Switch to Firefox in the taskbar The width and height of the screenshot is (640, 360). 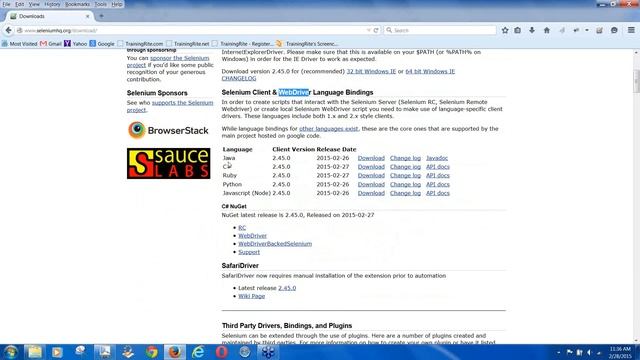175,352
